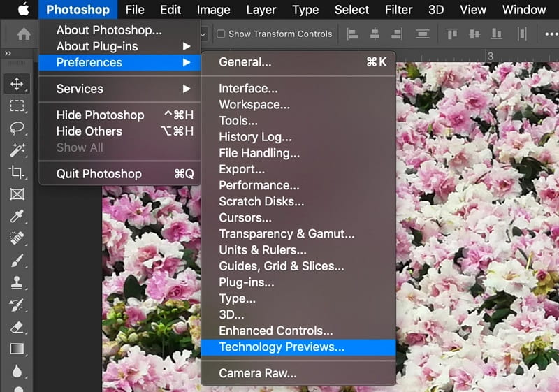The height and width of the screenshot is (392, 559).
Task: Enable Show Transform Controls checkbox
Action: click(x=221, y=34)
